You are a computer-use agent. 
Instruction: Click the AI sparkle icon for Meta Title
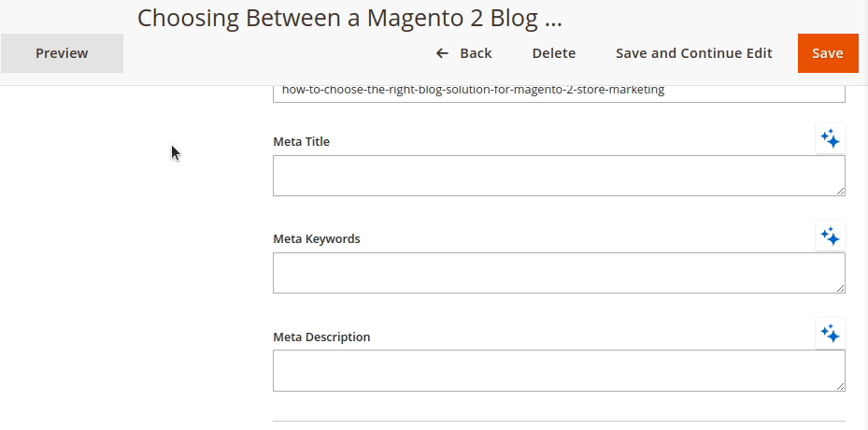pos(830,139)
